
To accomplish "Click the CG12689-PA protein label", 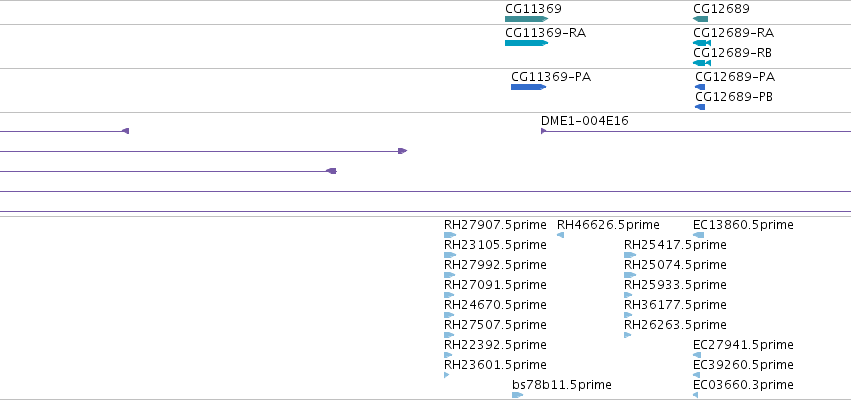I will (x=735, y=77).
